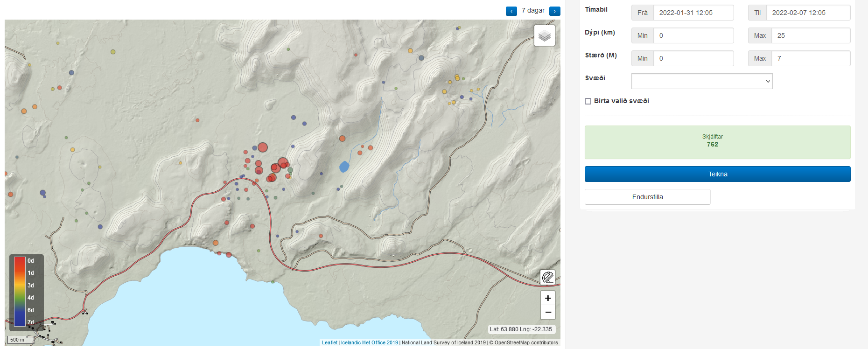Screen dimensions: 868x349
Task: Enable the Birta valið svæði checkbox
Action: pyautogui.click(x=588, y=101)
